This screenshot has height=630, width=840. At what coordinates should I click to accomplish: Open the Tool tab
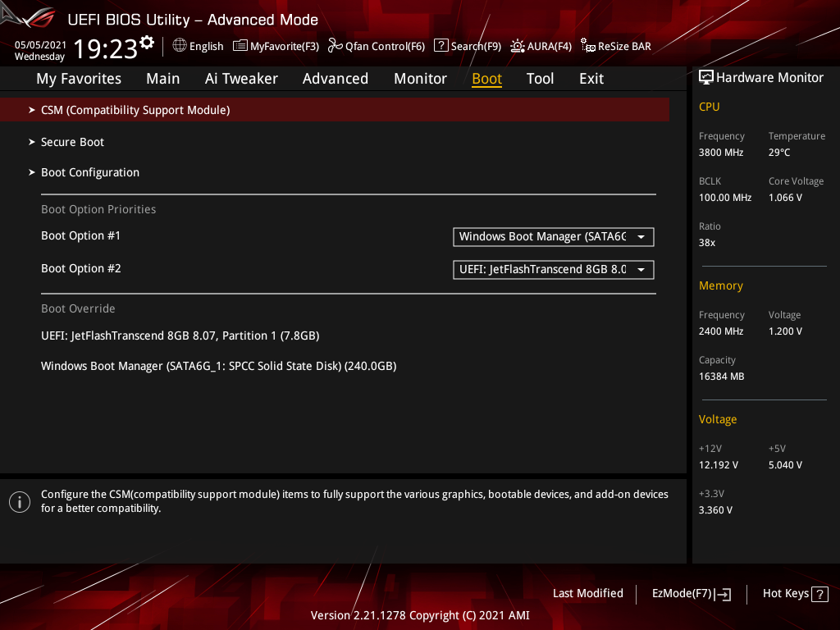tap(540, 79)
